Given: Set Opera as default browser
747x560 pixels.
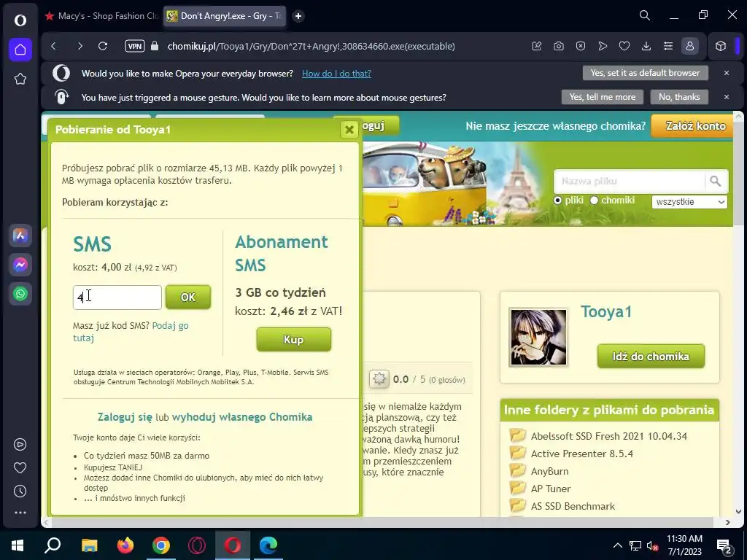Looking at the screenshot, I should (645, 73).
